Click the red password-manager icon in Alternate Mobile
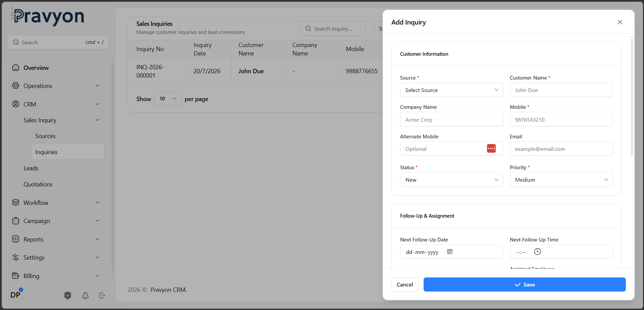 click(491, 148)
